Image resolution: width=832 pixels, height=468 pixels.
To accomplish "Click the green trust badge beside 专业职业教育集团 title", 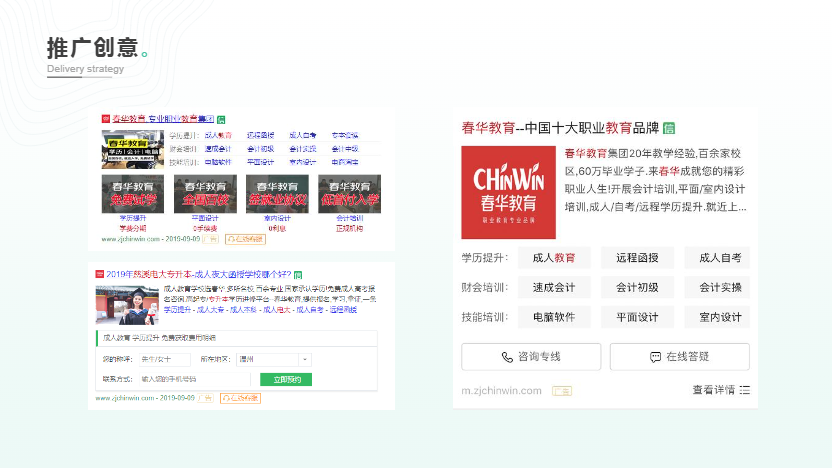I will point(221,119).
